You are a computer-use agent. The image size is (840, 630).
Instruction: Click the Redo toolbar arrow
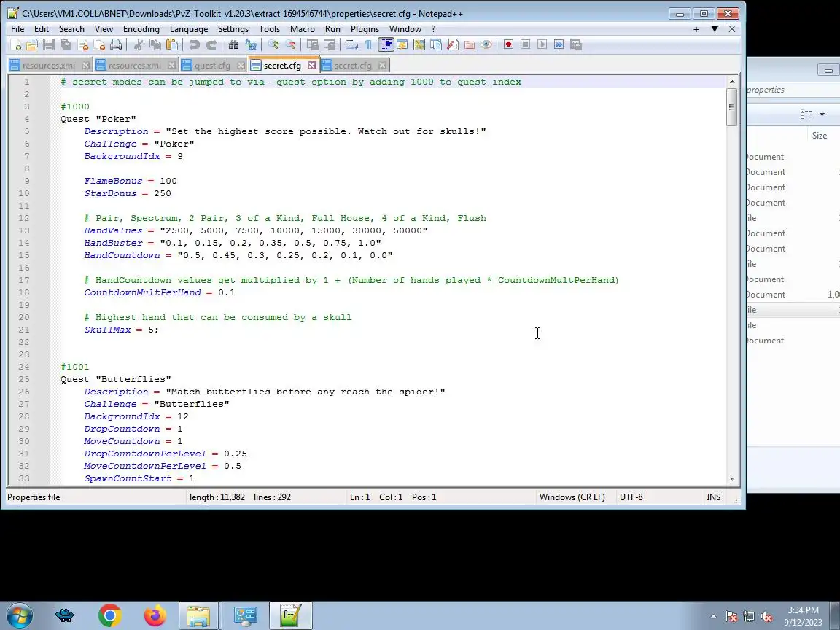(x=211, y=44)
